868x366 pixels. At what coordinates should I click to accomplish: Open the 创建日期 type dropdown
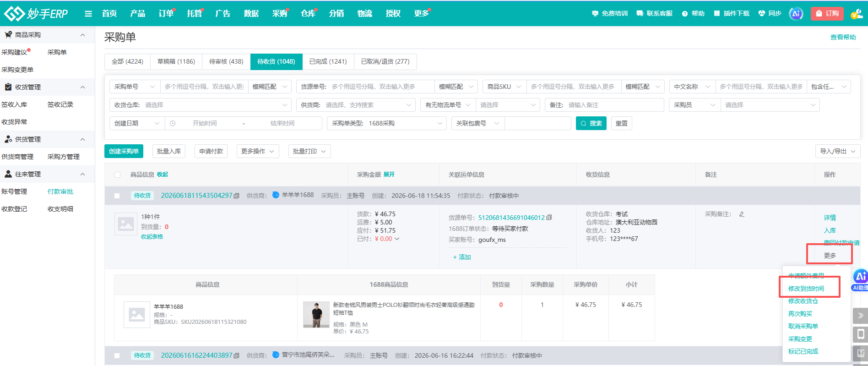[137, 123]
